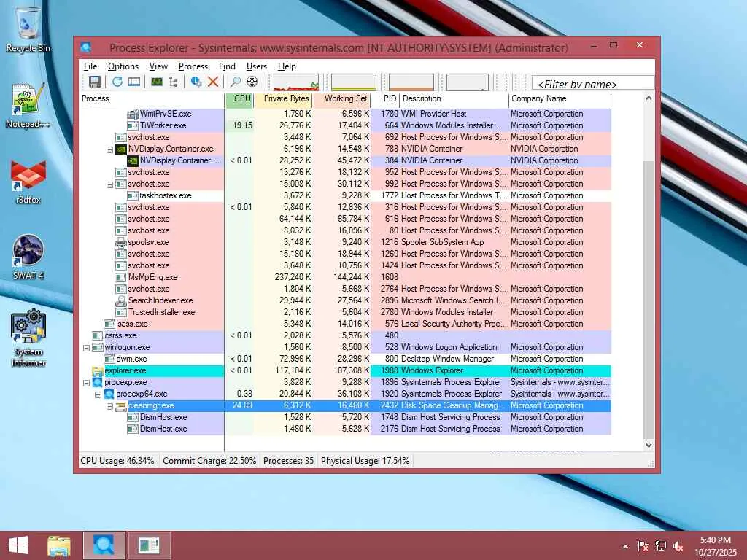The height and width of the screenshot is (560, 747).
Task: Open the View menu
Action: pos(158,66)
